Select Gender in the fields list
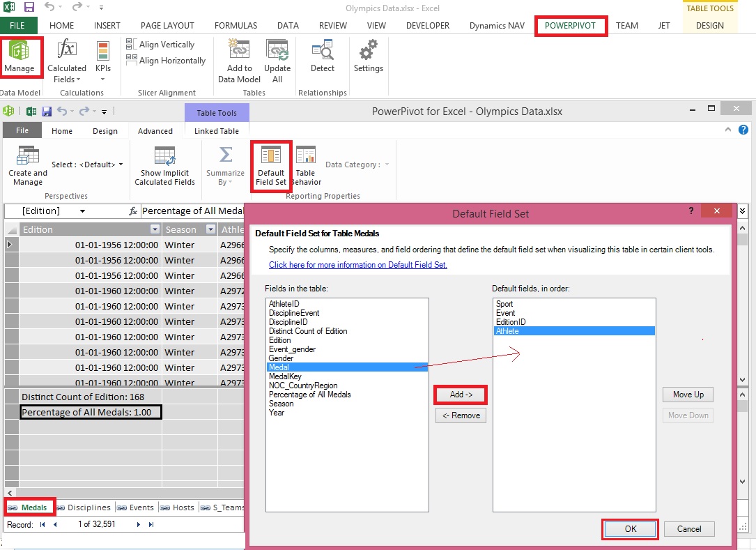This screenshot has width=756, height=550. point(281,358)
